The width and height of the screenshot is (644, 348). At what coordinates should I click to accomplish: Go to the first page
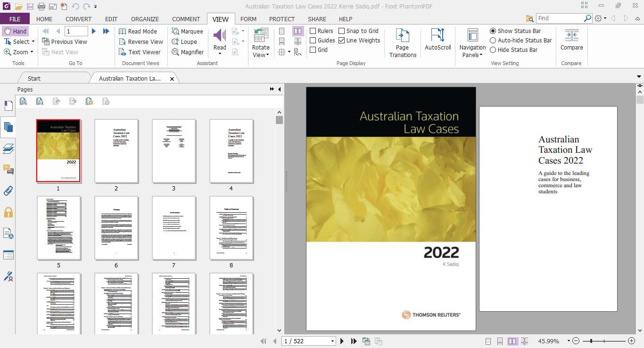click(x=46, y=31)
